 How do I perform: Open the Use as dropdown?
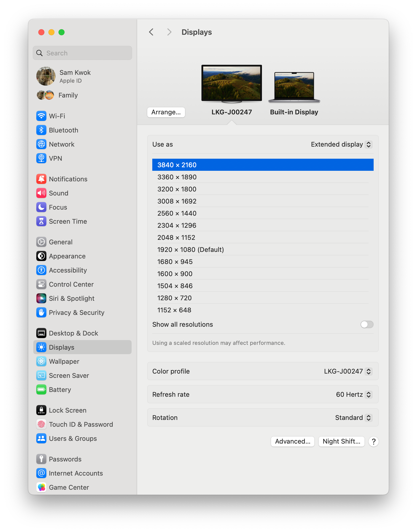tap(342, 145)
